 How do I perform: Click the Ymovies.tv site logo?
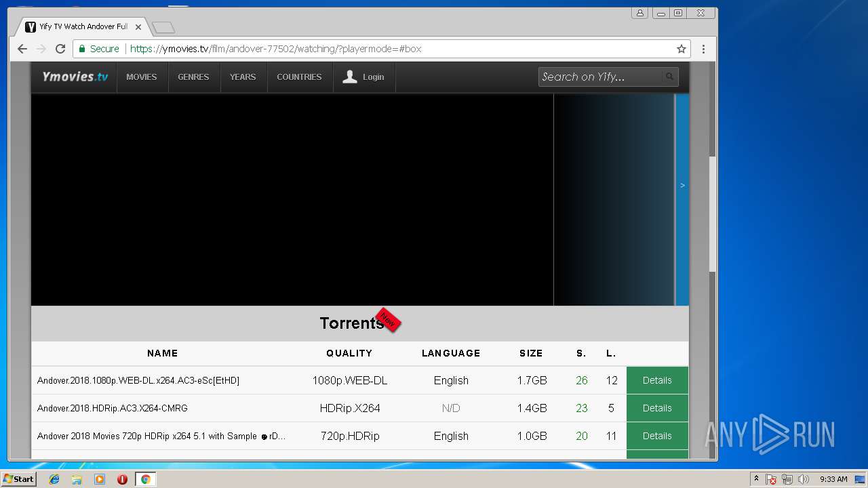pyautogui.click(x=75, y=77)
